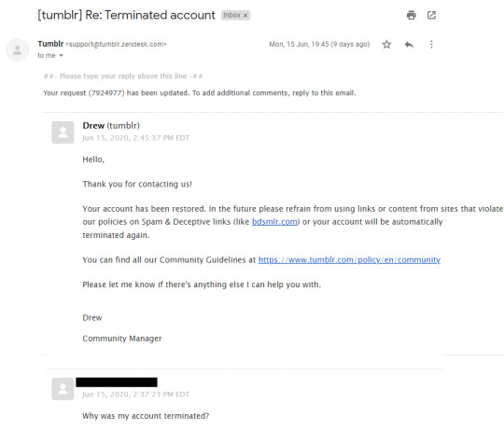Open email in new window icon
The height and width of the screenshot is (431, 504).
431,15
